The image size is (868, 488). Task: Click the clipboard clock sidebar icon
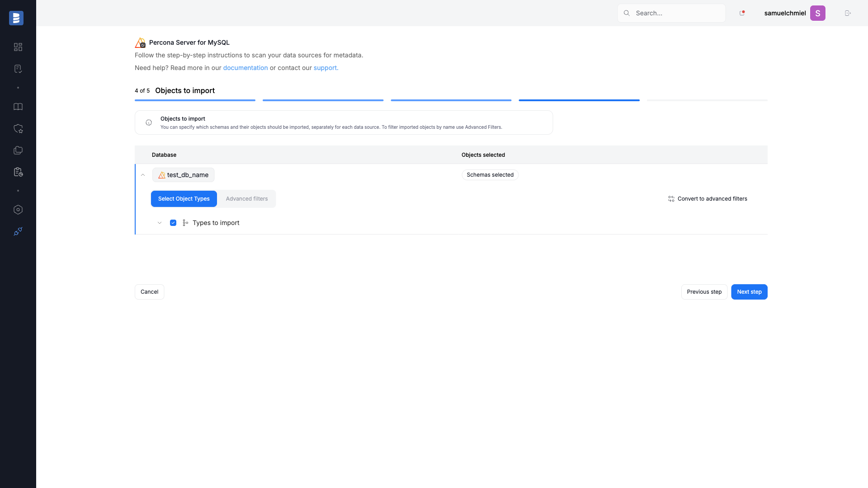coord(18,172)
